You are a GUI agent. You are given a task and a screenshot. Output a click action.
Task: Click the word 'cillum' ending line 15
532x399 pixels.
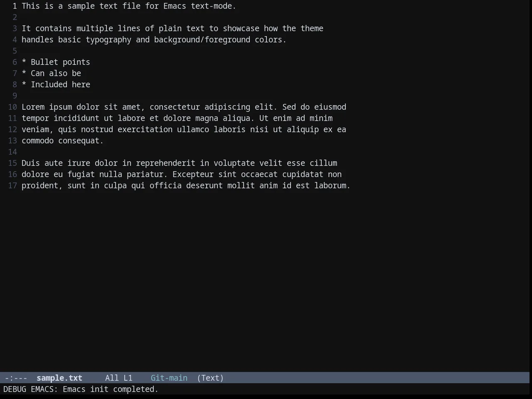click(x=323, y=163)
